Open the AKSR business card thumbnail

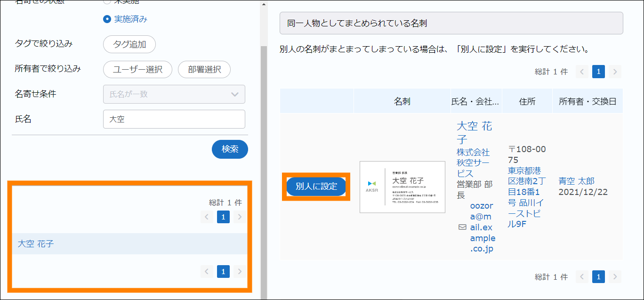coord(402,187)
